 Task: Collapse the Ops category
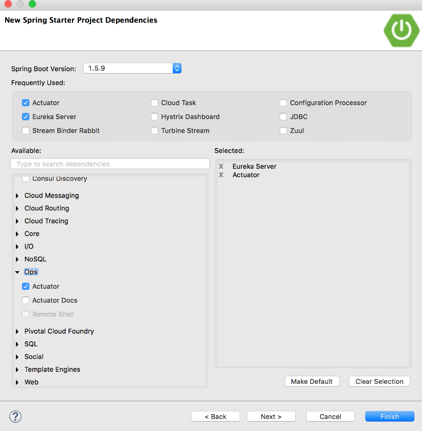(x=17, y=272)
